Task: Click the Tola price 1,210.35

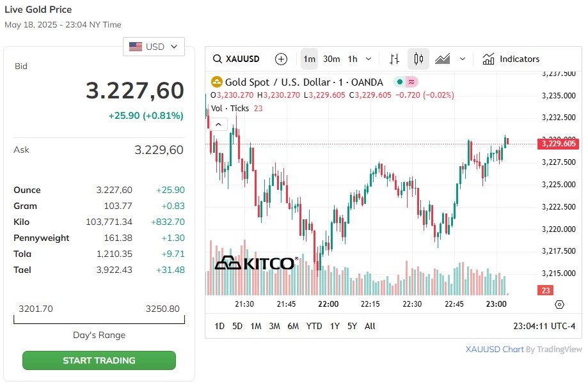Action: (115, 254)
